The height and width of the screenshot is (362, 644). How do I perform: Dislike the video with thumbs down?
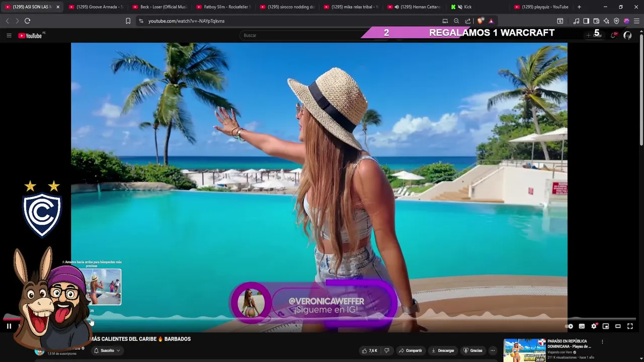(387, 350)
